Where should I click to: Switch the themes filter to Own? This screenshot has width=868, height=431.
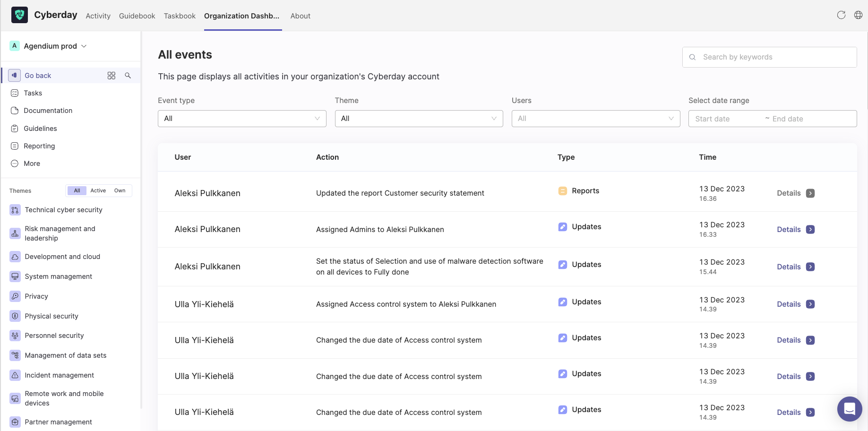(120, 190)
